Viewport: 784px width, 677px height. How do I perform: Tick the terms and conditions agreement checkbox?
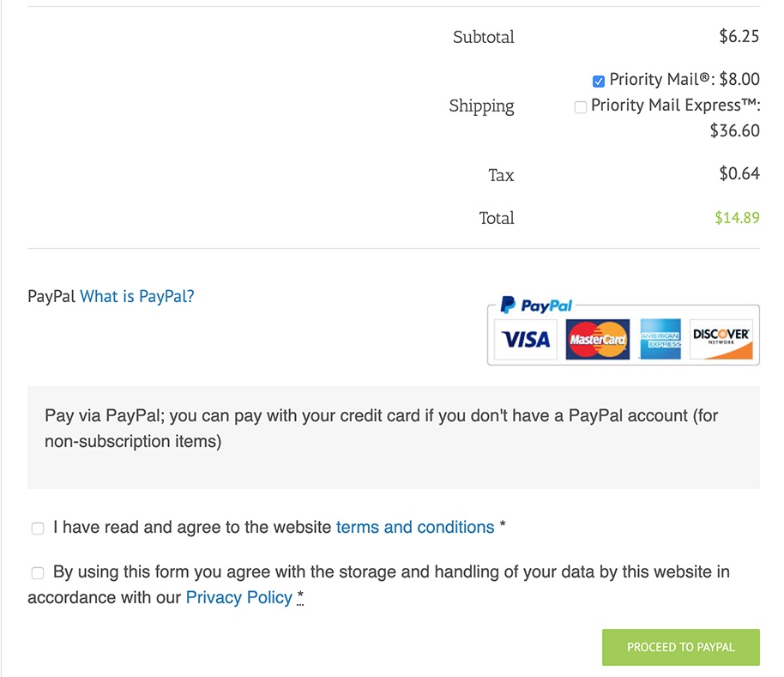coord(38,529)
